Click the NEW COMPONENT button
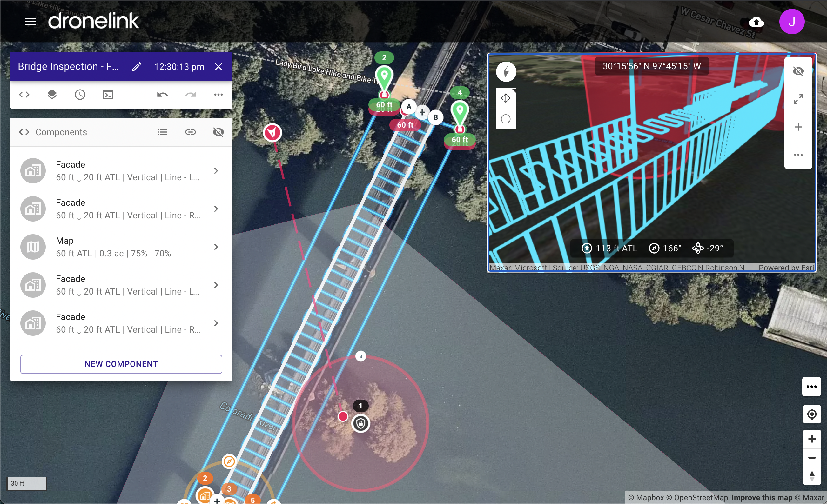827x504 pixels. pyautogui.click(x=121, y=364)
